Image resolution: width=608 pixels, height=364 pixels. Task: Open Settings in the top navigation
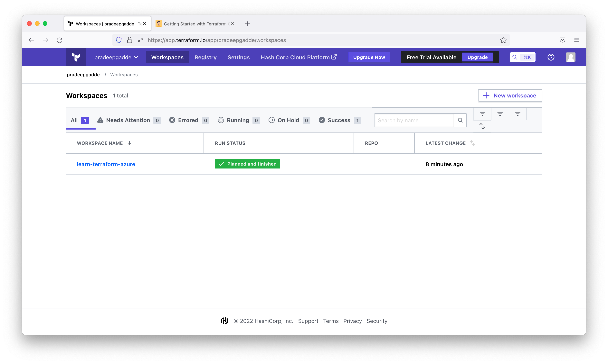[239, 57]
